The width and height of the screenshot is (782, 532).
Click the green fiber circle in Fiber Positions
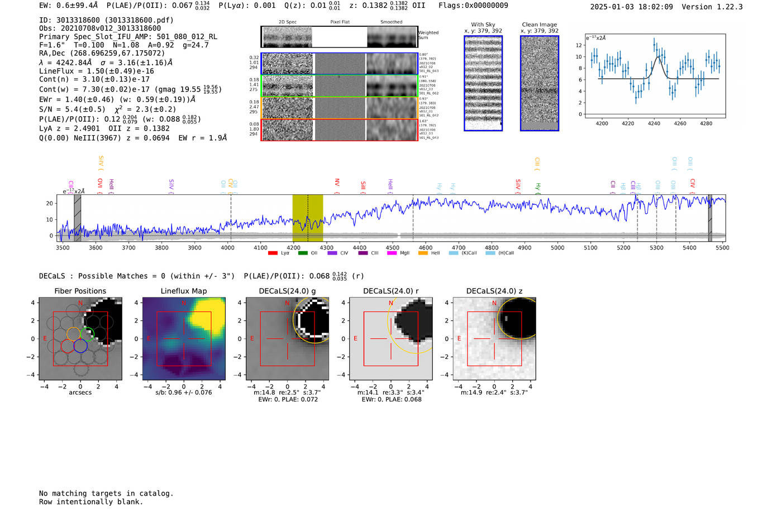(x=87, y=334)
